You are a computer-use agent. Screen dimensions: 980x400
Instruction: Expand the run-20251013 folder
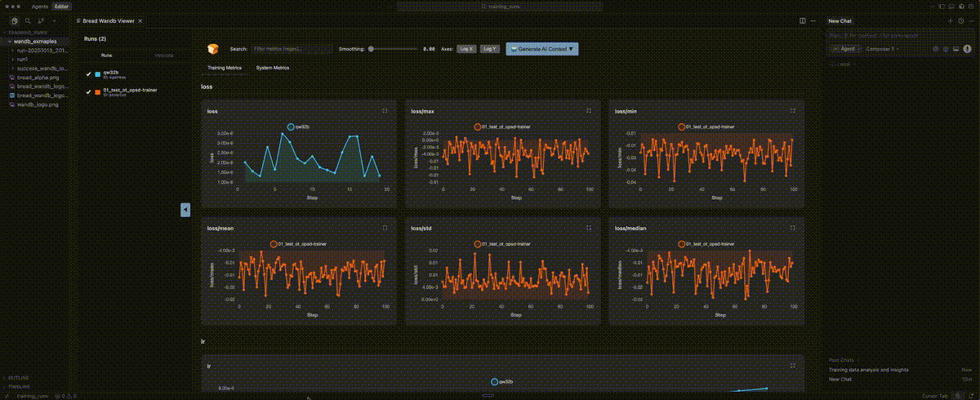[40, 50]
